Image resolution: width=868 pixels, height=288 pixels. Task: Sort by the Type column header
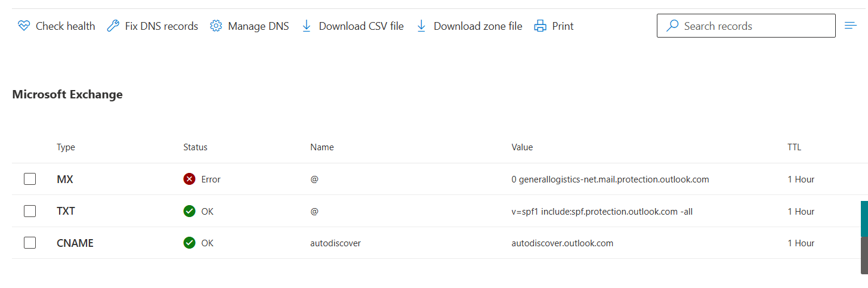(66, 147)
